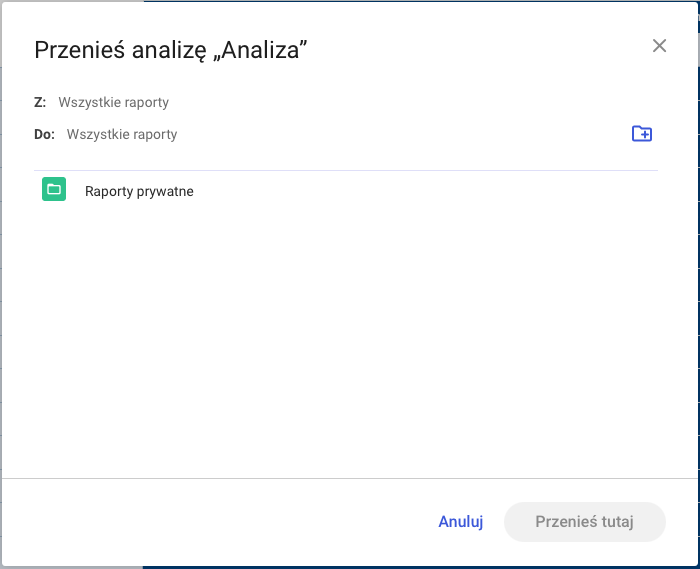Viewport: 700px width, 569px height.
Task: Click the green Raporty prywatne folder icon
Action: (x=54, y=189)
